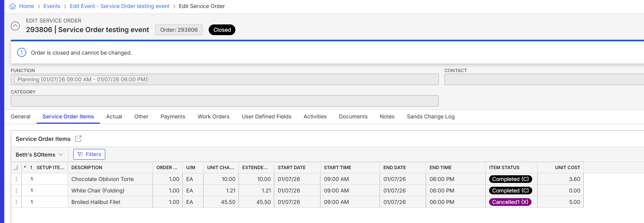
Task: Sort by the End Date column header
Action: pos(403,168)
